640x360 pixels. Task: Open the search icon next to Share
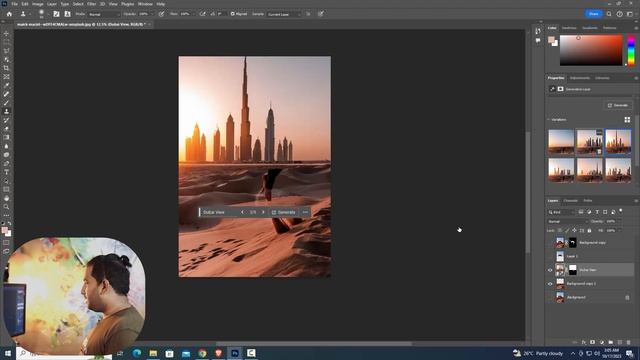pyautogui.click(x=609, y=14)
